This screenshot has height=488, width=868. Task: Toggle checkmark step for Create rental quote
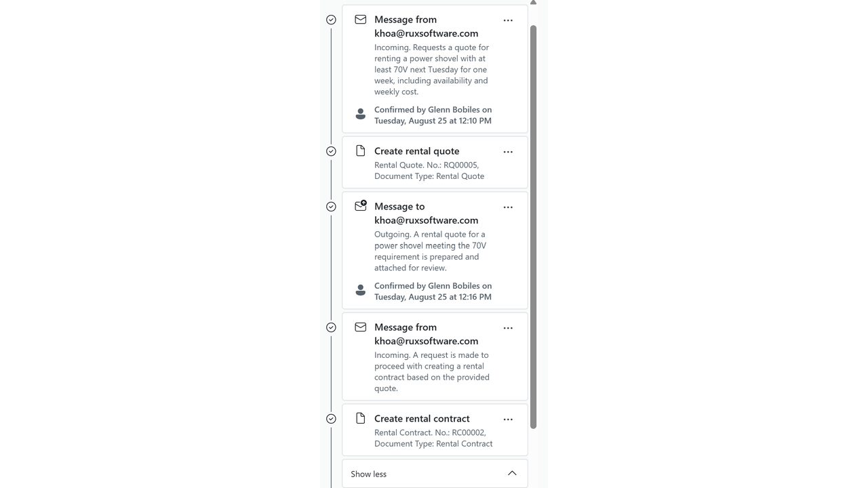point(331,151)
